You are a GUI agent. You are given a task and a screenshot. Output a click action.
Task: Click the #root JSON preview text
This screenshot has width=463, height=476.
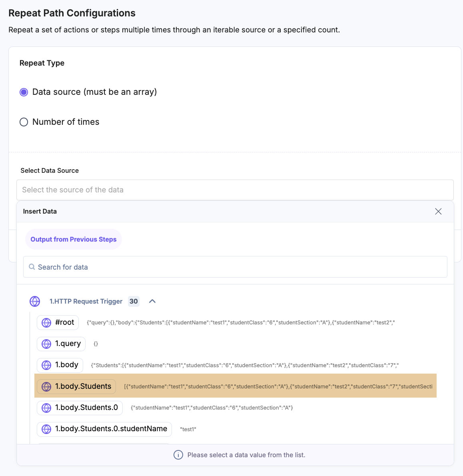coord(241,322)
